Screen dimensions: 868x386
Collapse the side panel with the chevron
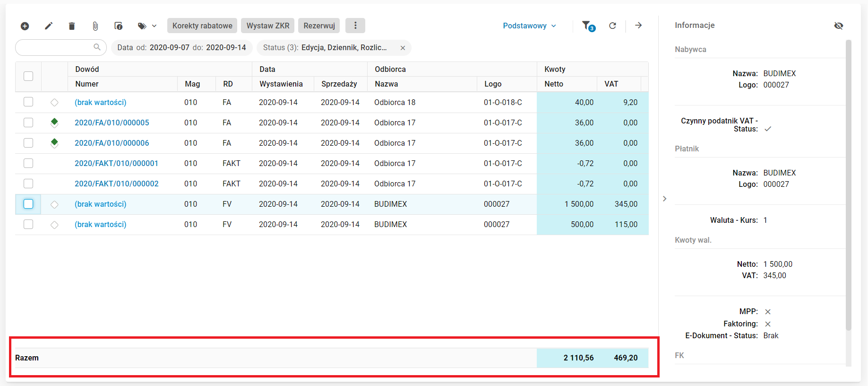664,199
